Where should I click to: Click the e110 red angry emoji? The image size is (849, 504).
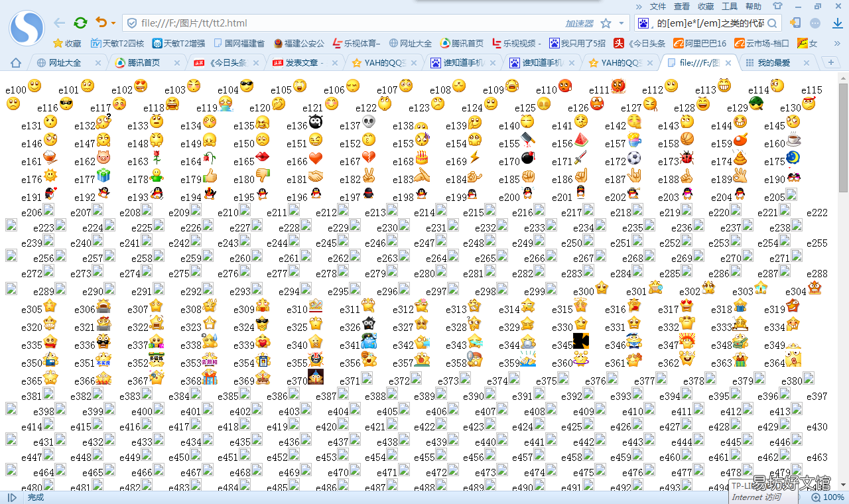(564, 86)
